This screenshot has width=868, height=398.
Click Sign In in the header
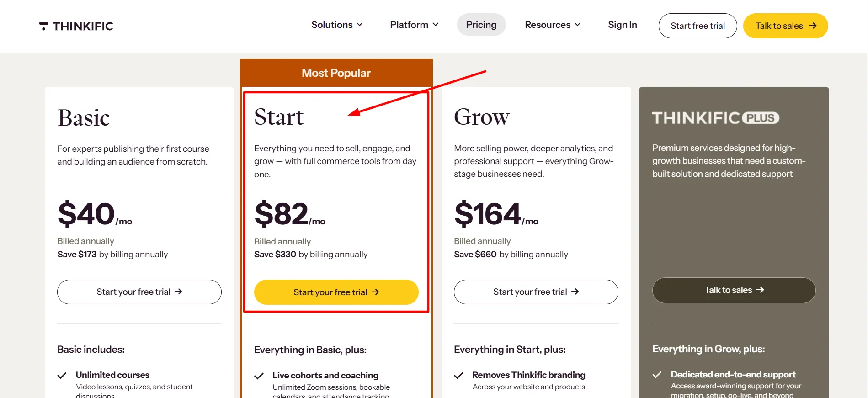[623, 25]
